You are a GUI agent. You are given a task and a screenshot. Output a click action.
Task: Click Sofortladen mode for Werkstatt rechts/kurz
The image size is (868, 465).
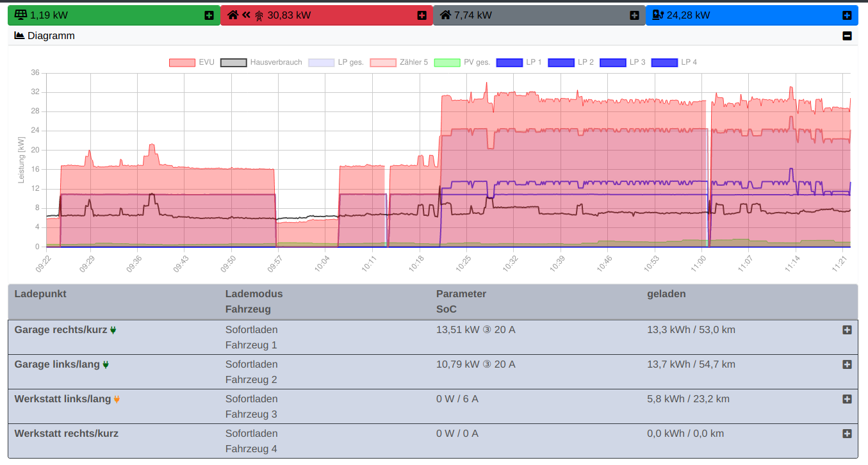coord(251,434)
